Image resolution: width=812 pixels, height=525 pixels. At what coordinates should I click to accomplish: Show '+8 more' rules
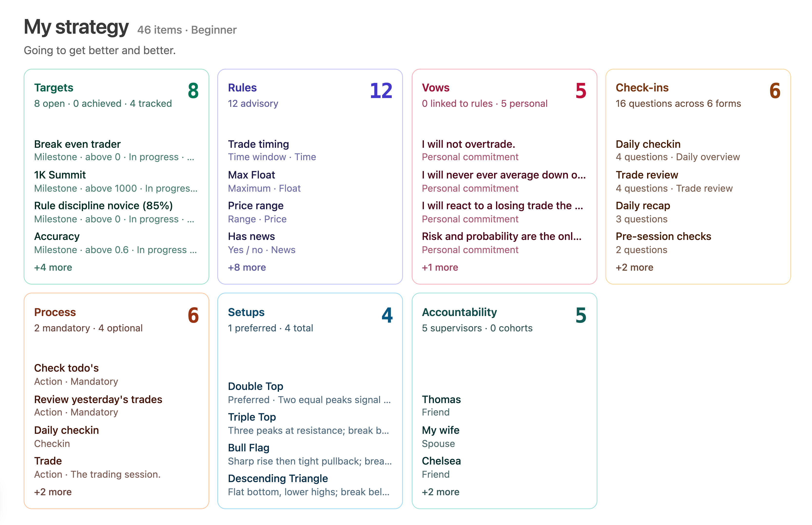247,267
